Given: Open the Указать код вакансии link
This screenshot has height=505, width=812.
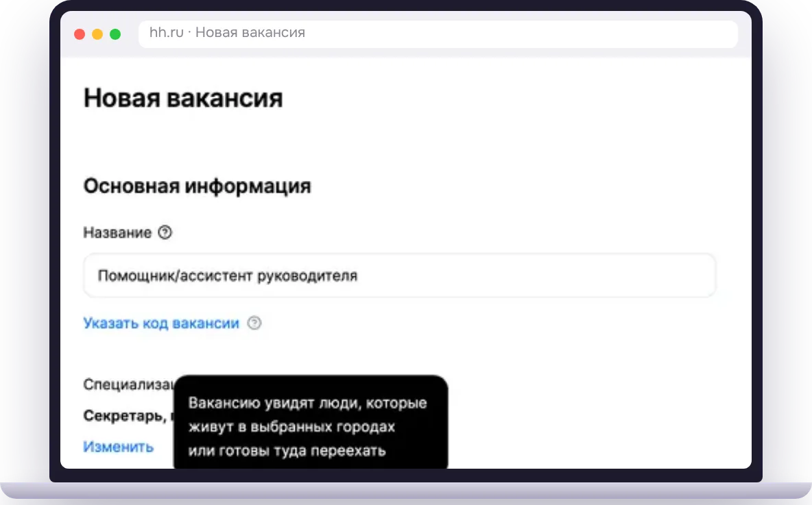Looking at the screenshot, I should pyautogui.click(x=161, y=323).
